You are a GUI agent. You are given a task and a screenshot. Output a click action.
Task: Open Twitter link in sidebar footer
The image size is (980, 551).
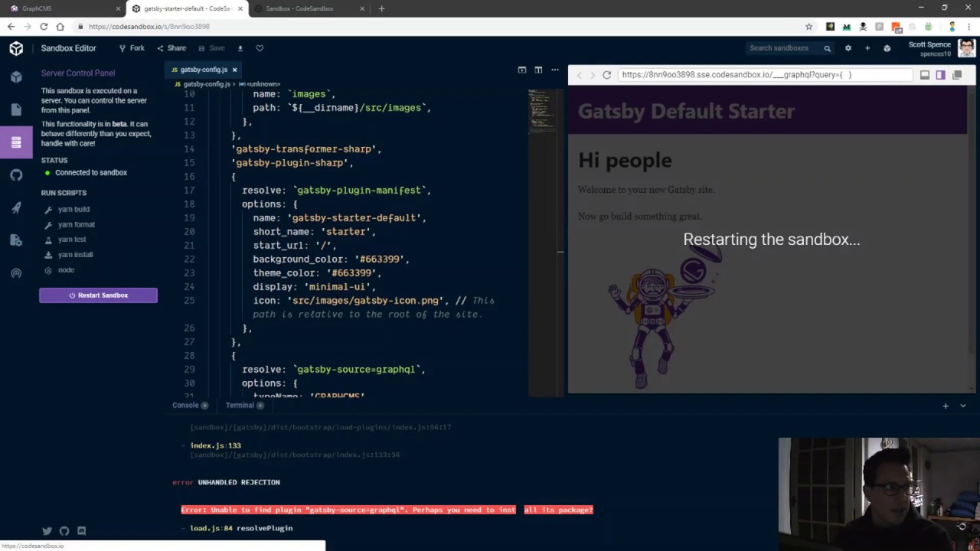pyautogui.click(x=47, y=531)
